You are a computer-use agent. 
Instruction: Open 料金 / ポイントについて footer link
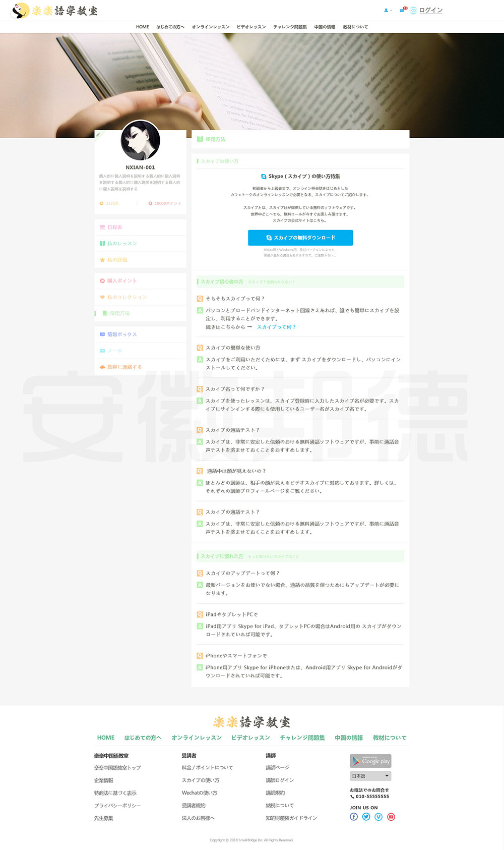tap(207, 768)
